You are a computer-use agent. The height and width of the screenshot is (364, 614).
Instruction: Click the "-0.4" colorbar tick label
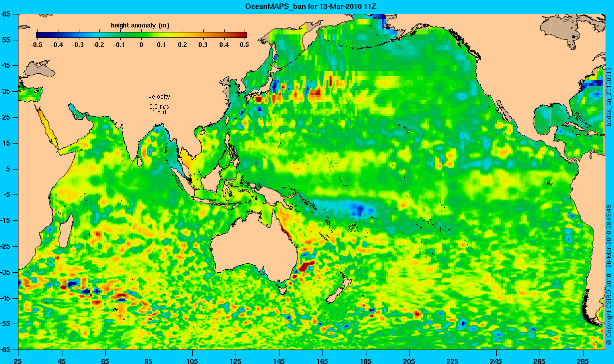(x=57, y=45)
